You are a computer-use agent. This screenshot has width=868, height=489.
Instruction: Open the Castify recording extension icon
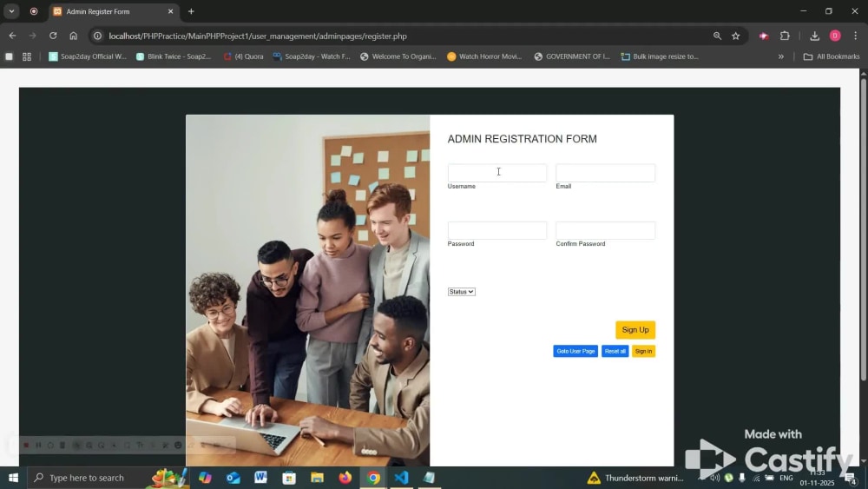click(764, 36)
